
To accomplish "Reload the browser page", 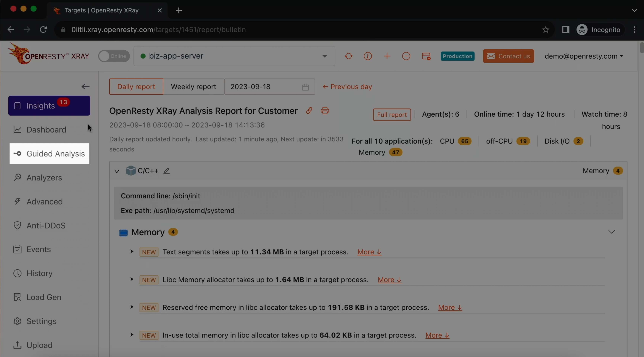I will point(43,30).
